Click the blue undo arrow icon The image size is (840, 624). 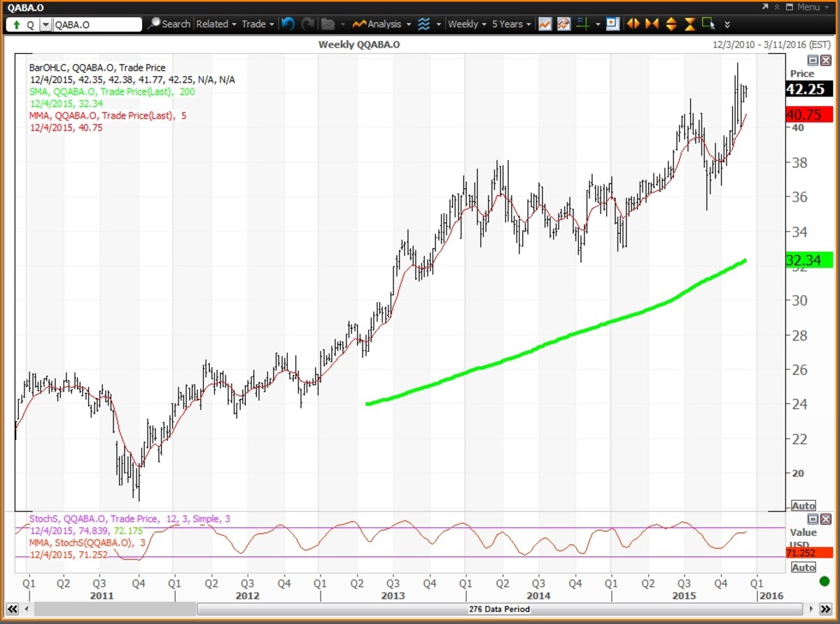(x=288, y=24)
